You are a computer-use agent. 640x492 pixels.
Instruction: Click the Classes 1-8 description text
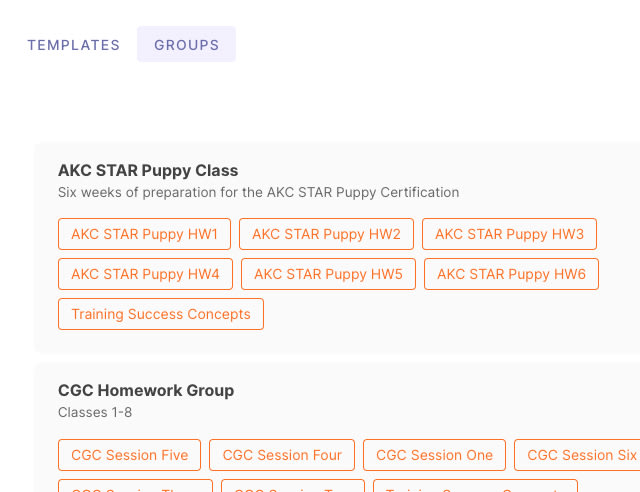(95, 412)
